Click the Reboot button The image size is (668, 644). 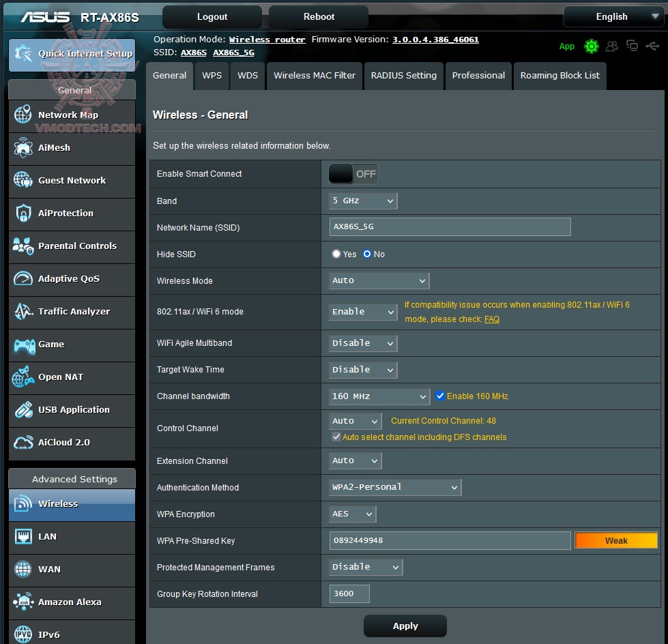(319, 17)
